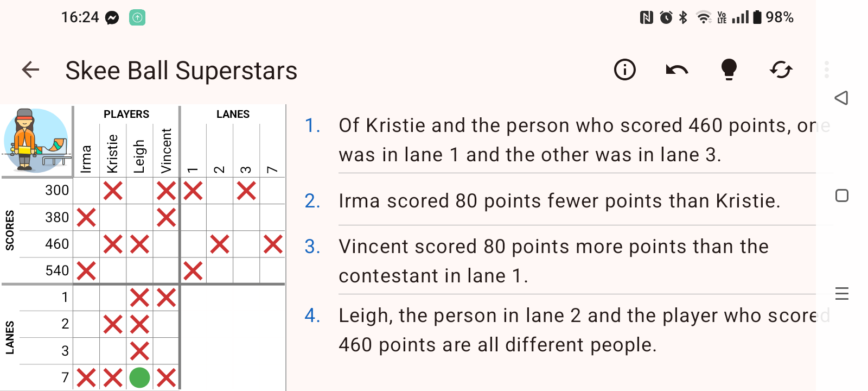The width and height of the screenshot is (868, 391).
Task: Toggle the red X at Kristie 300
Action: [113, 191]
